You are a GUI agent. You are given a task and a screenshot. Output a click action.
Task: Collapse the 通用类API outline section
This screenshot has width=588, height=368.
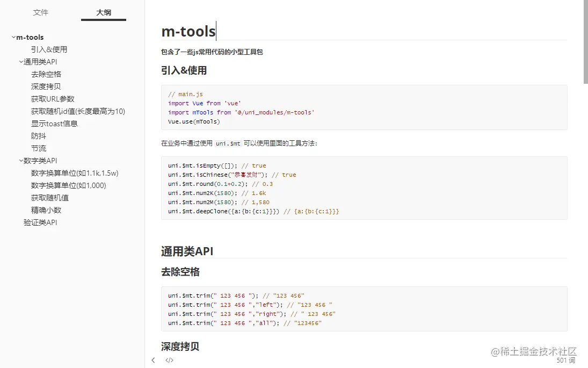[21, 62]
